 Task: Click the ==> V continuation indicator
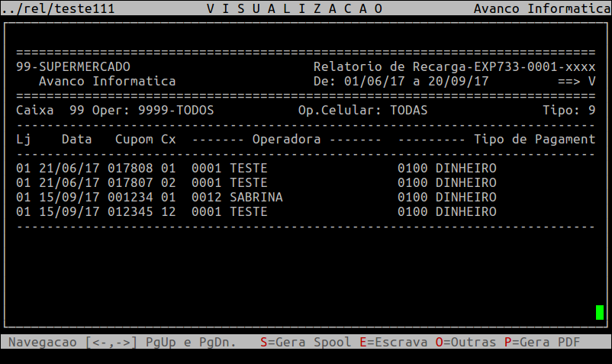[576, 82]
